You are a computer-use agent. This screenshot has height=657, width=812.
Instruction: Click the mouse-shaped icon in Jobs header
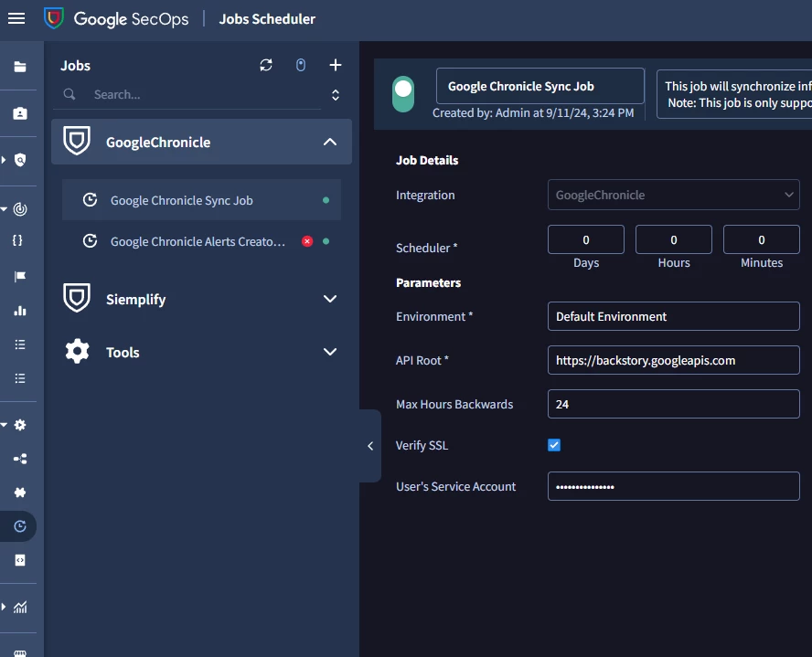pyautogui.click(x=301, y=65)
